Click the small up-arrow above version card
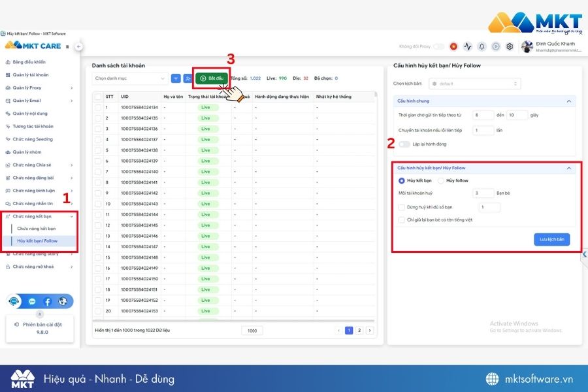This screenshot has height=392, width=588. point(40,314)
